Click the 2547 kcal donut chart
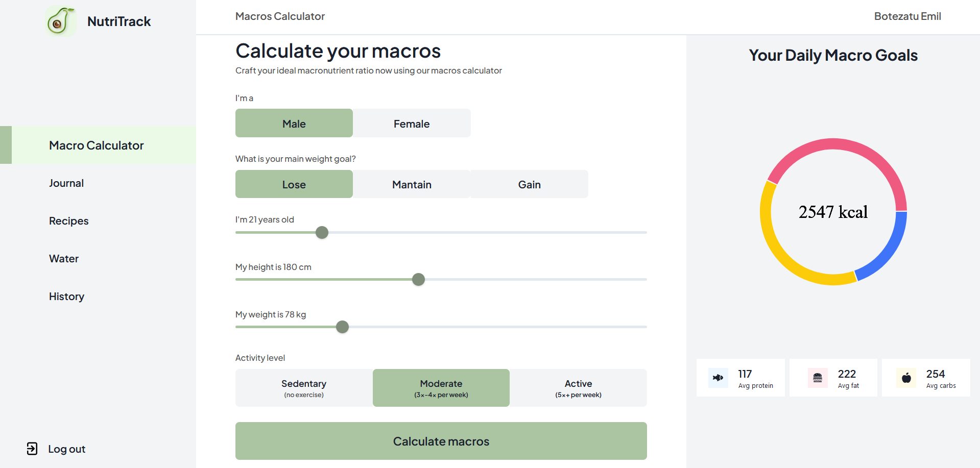The height and width of the screenshot is (468, 980). [833, 212]
